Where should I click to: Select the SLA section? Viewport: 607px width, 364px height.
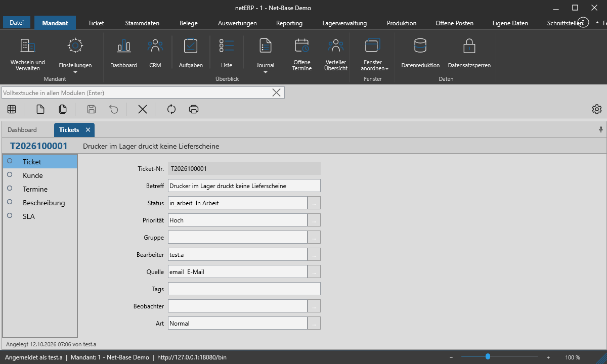coord(40,216)
